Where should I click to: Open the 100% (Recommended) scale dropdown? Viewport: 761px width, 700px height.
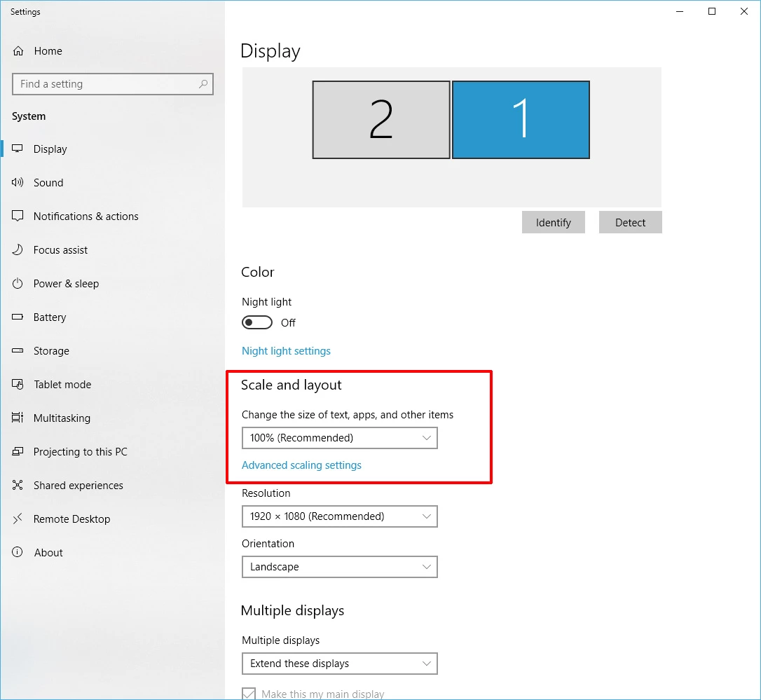click(340, 438)
